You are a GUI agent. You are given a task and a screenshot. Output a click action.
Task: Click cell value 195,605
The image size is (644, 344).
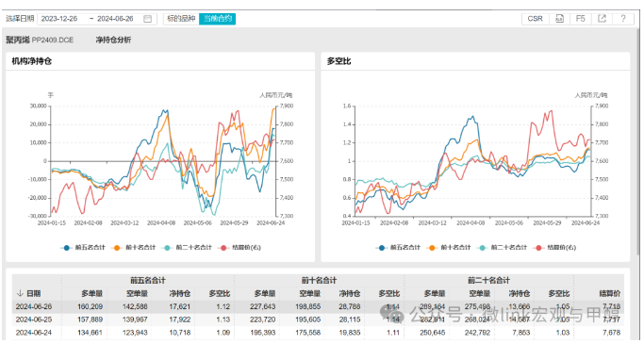pos(308,319)
